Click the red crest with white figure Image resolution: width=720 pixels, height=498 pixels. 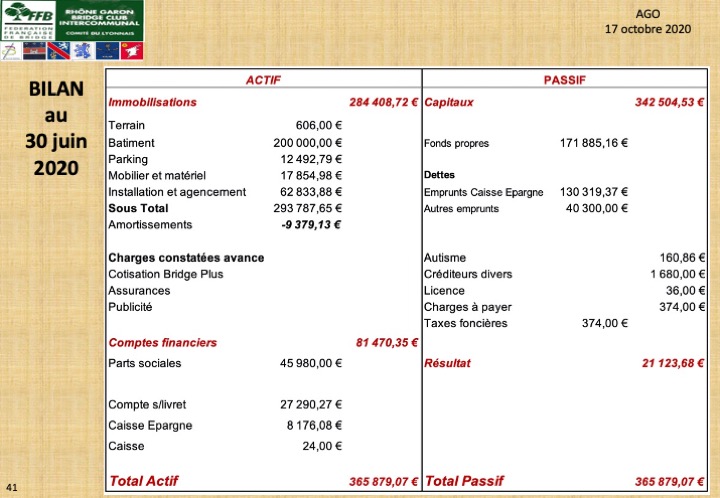[x=132, y=51]
